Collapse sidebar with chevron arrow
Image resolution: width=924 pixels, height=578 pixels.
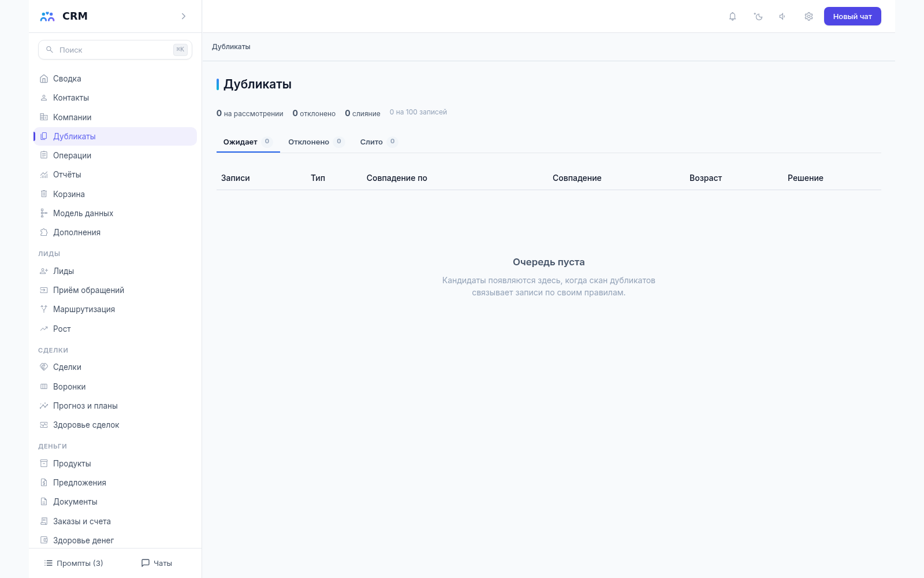pos(184,16)
